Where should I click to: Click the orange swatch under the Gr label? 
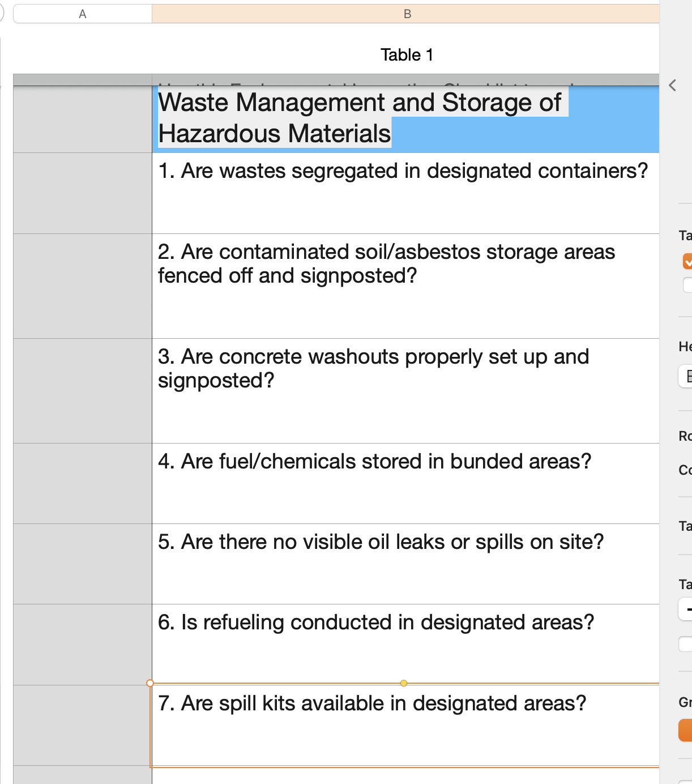click(686, 730)
